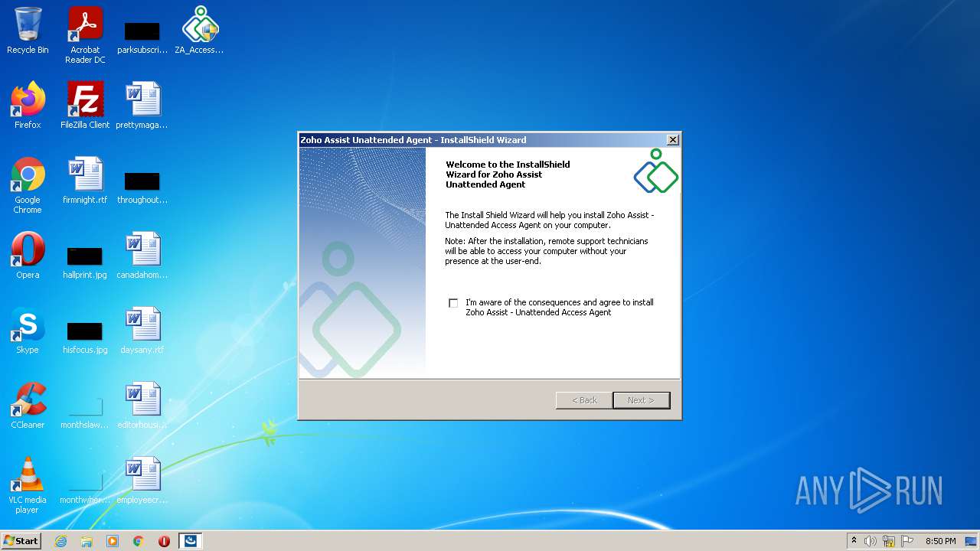980x551 pixels.
Task: Select daysany.rtf document icon
Action: coord(142,331)
